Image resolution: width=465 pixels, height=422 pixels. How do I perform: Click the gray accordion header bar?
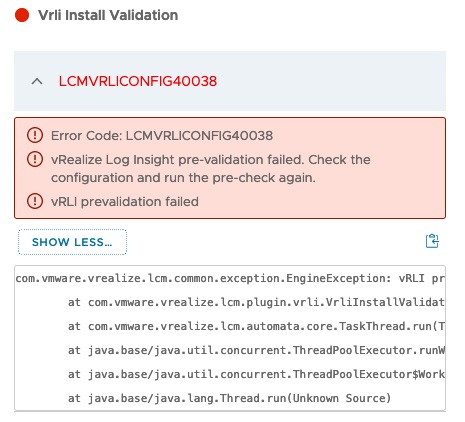coord(230,81)
